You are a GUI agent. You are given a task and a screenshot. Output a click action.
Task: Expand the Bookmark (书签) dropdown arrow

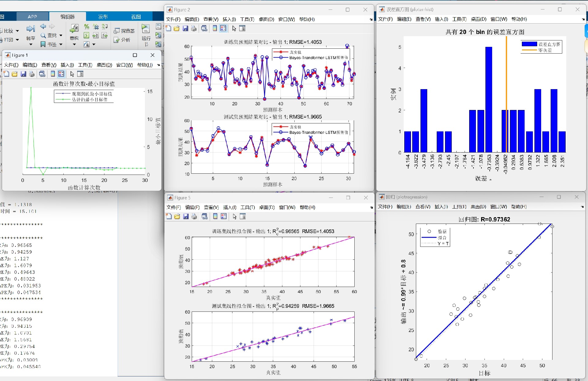pyautogui.click(x=61, y=44)
